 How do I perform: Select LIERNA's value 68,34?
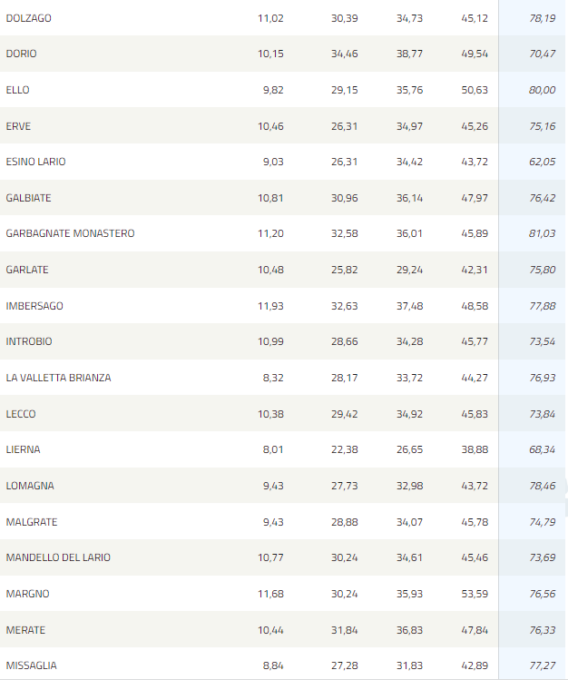(x=542, y=450)
